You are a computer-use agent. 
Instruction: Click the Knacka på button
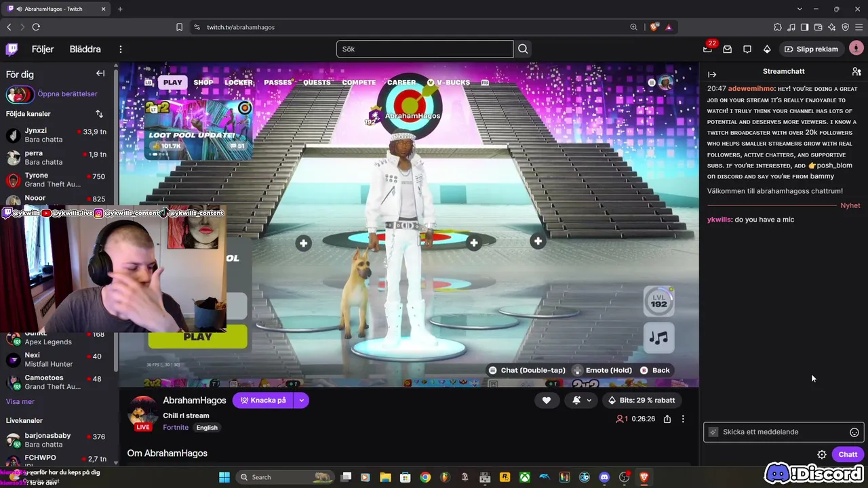(x=263, y=401)
